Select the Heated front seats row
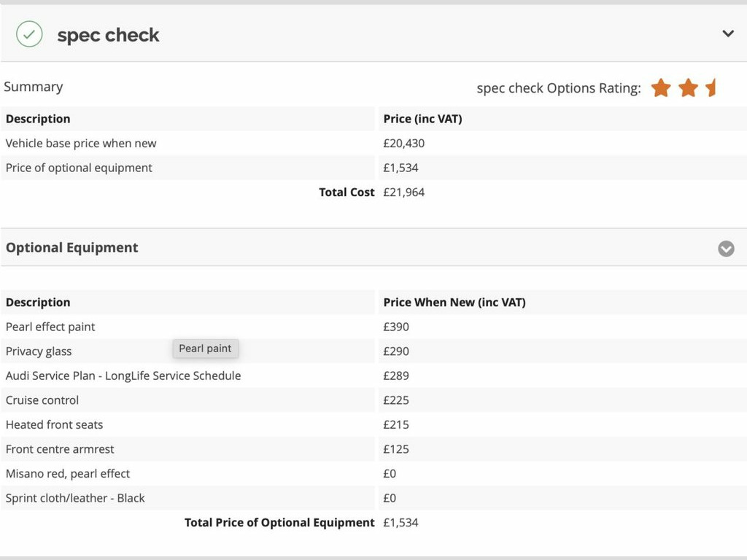 tap(54, 424)
